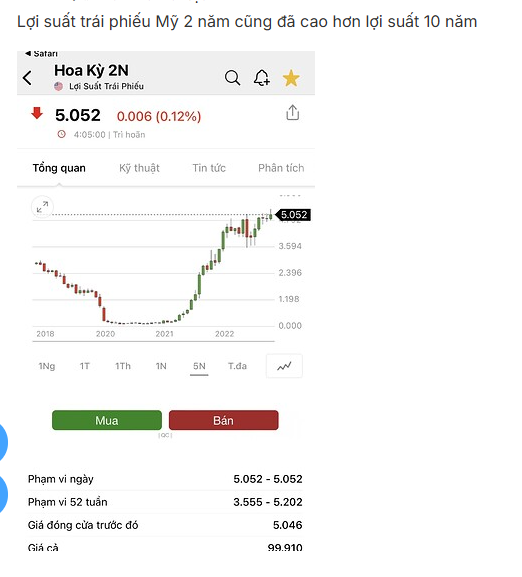Select Tổng quan tab
The image size is (522, 577).
point(59,168)
